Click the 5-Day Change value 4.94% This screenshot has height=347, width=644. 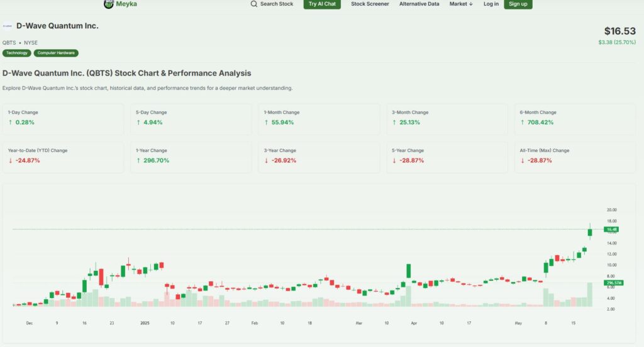[x=153, y=123]
